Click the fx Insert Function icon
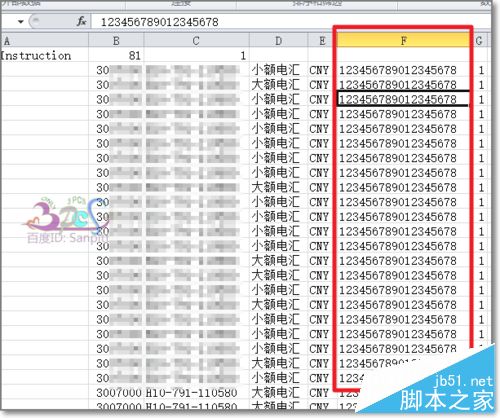 81,22
